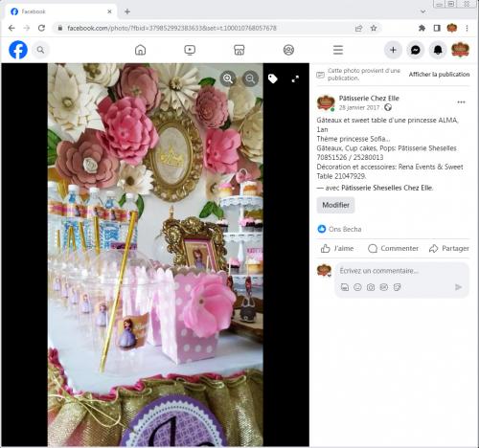
Task: Click the site info lock icon
Action: pyautogui.click(x=60, y=28)
